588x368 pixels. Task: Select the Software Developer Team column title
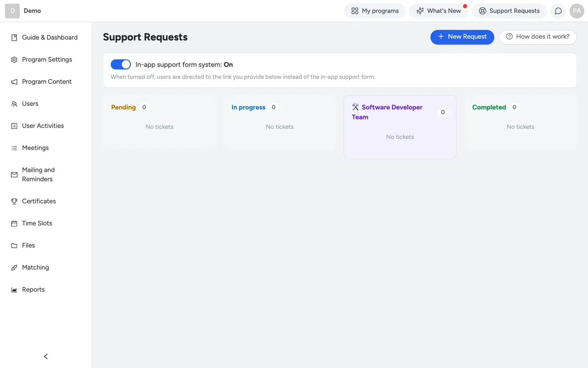387,112
